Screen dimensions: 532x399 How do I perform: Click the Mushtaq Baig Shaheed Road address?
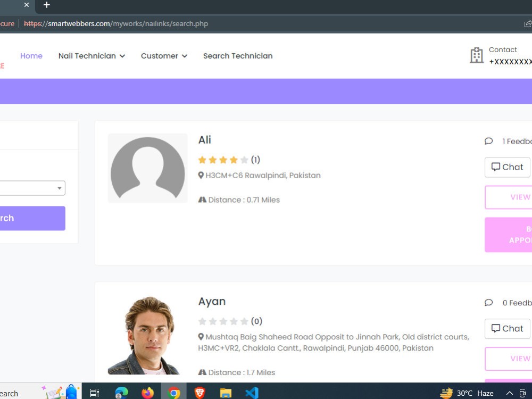click(x=334, y=342)
